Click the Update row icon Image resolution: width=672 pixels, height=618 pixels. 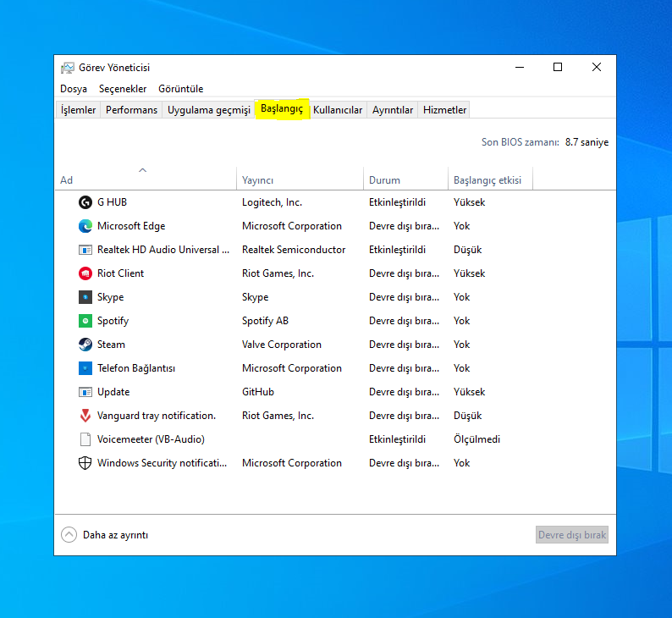click(x=85, y=392)
